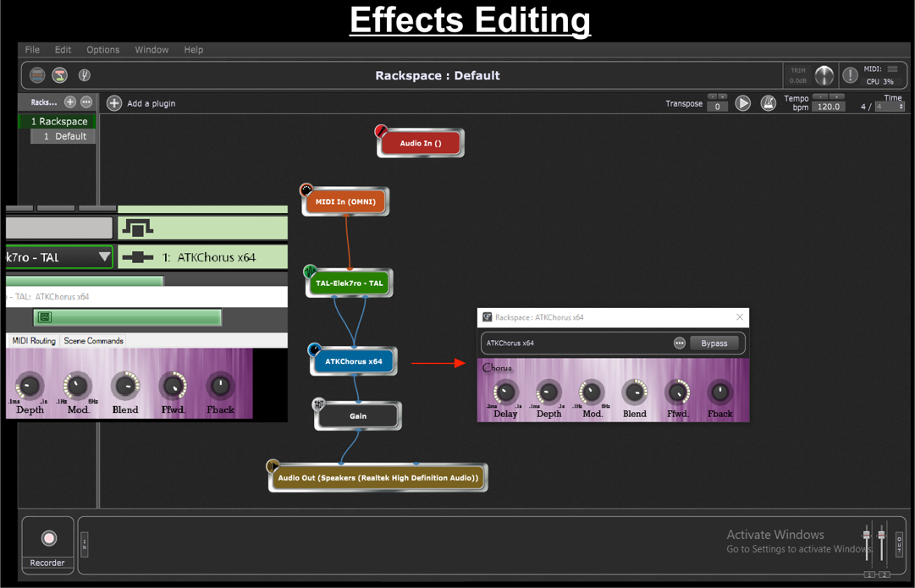Screen dimensions: 915x588
Task: Select the TAL-Elek7ro - TAL plugin block
Action: [x=350, y=283]
